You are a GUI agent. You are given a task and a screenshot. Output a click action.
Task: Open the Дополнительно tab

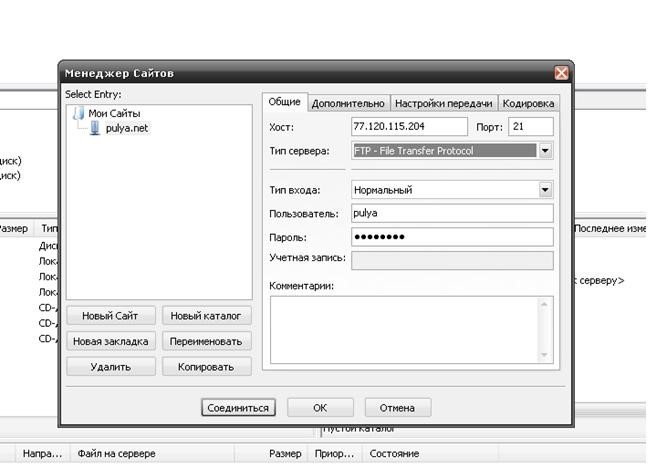tap(348, 103)
